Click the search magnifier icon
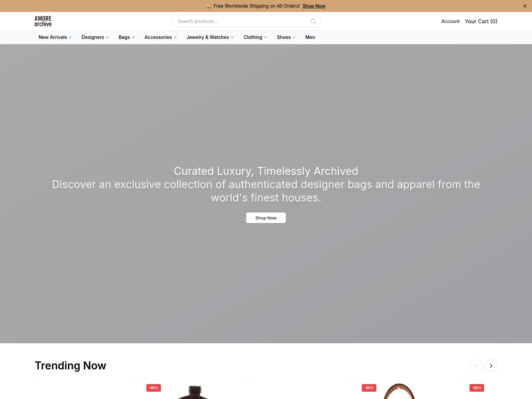 (x=313, y=21)
